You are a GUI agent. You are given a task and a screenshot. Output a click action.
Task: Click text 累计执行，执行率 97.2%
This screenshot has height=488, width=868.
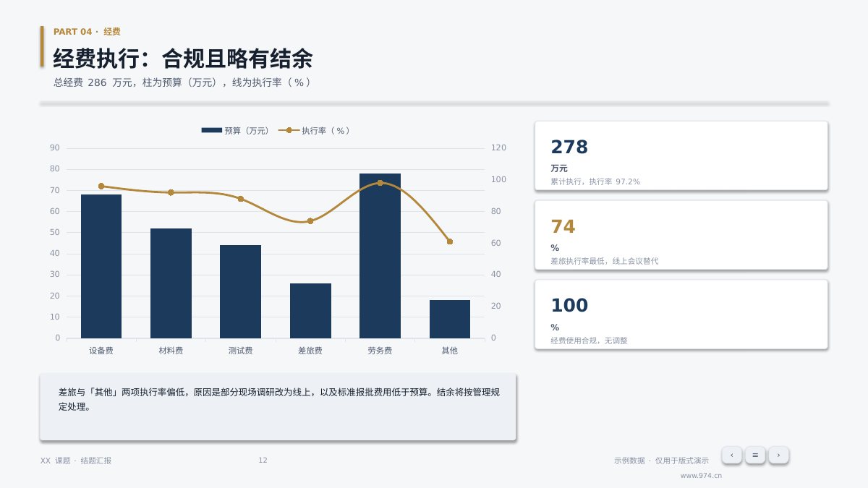pyautogui.click(x=595, y=181)
